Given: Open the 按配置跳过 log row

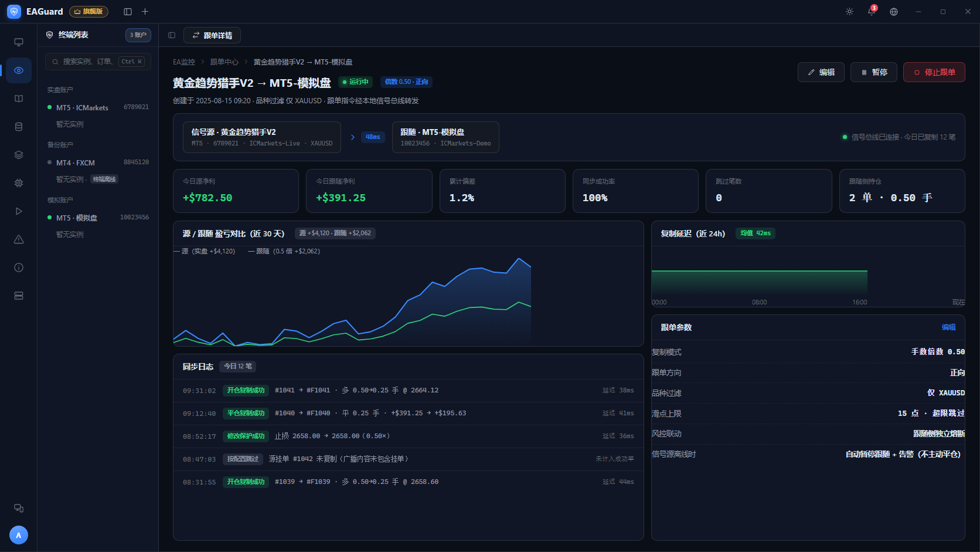Looking at the screenshot, I should [409, 459].
